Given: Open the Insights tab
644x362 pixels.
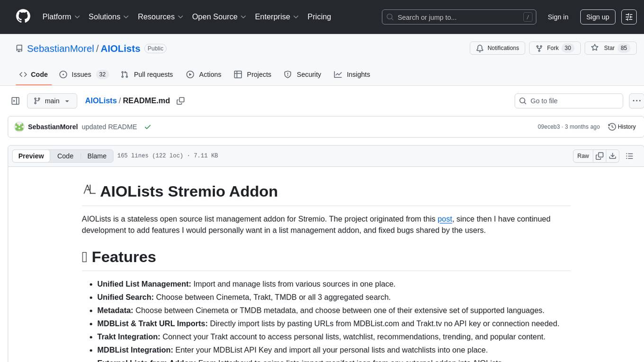Looking at the screenshot, I should pyautogui.click(x=352, y=74).
